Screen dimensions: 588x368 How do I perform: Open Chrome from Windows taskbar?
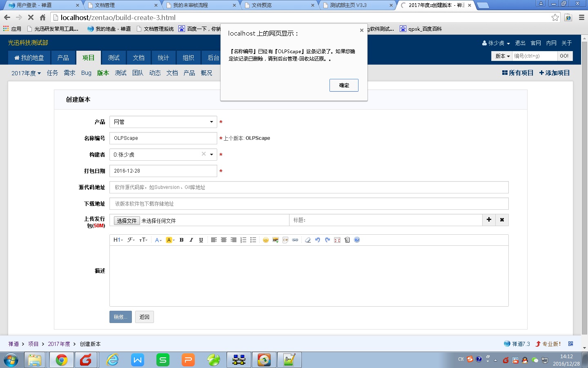pyautogui.click(x=62, y=360)
